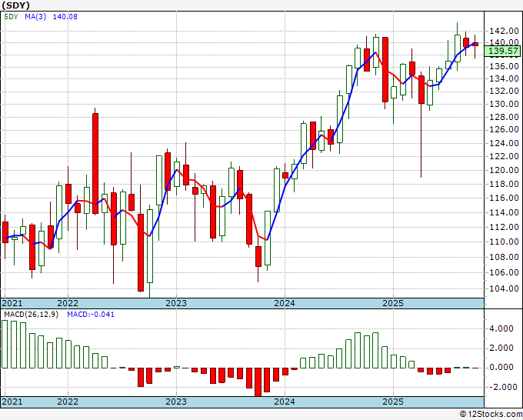523x420 pixels.
Task: Click the (SDY) chart title
Action: tap(15, 5)
